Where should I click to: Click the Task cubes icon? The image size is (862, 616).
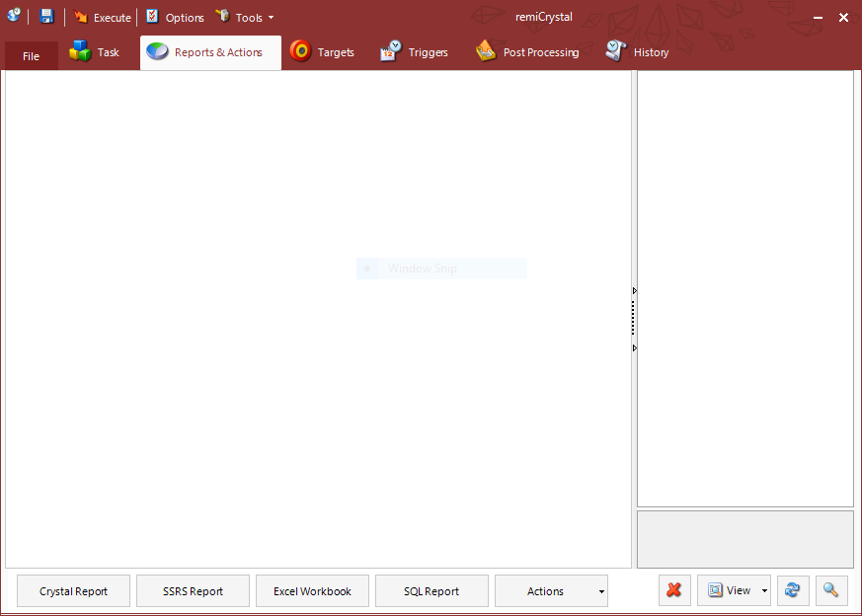tap(80, 51)
